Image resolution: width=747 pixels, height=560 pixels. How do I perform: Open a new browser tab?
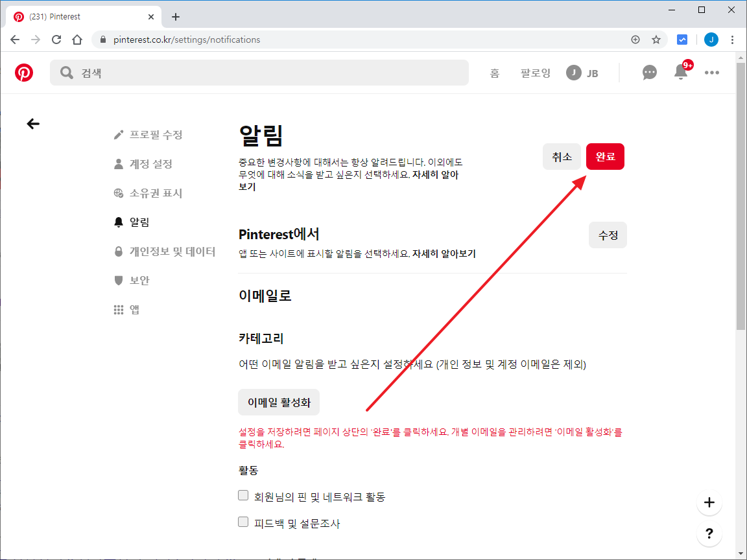click(176, 17)
